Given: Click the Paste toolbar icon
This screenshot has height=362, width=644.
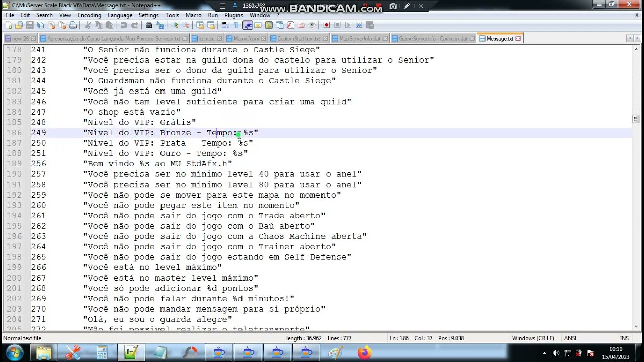Looking at the screenshot, I should 109,25.
